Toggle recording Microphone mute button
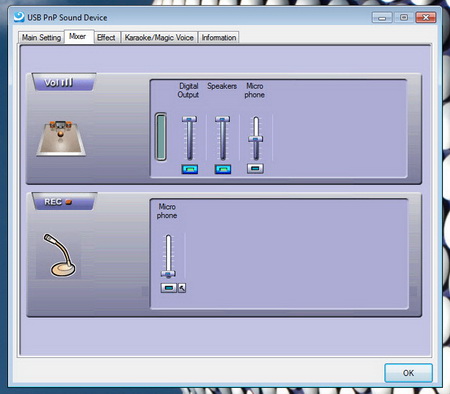450x394 pixels. point(169,288)
